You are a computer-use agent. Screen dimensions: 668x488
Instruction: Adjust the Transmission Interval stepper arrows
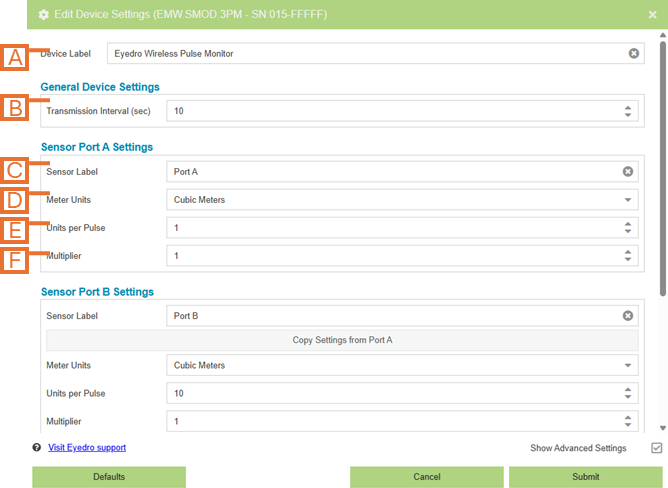tap(628, 111)
